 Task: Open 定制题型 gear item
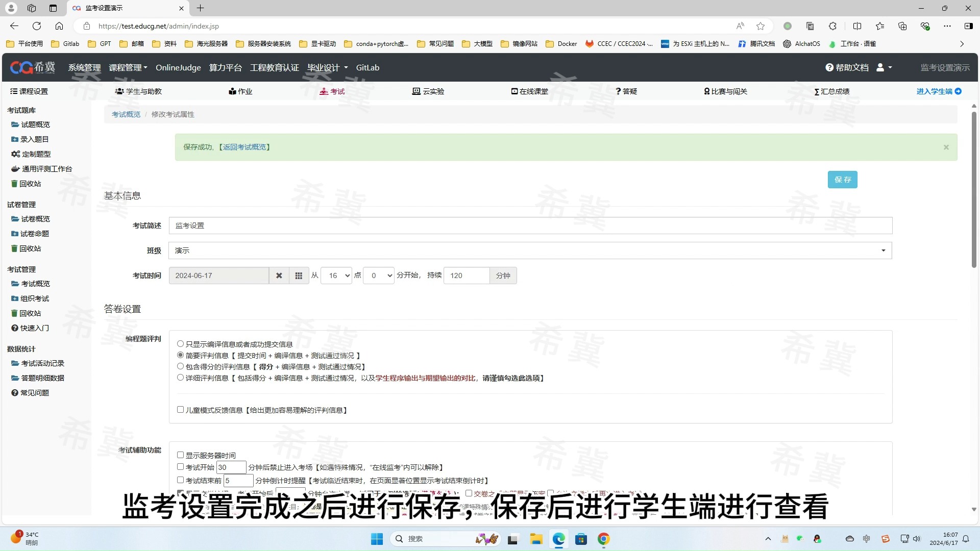tap(31, 154)
